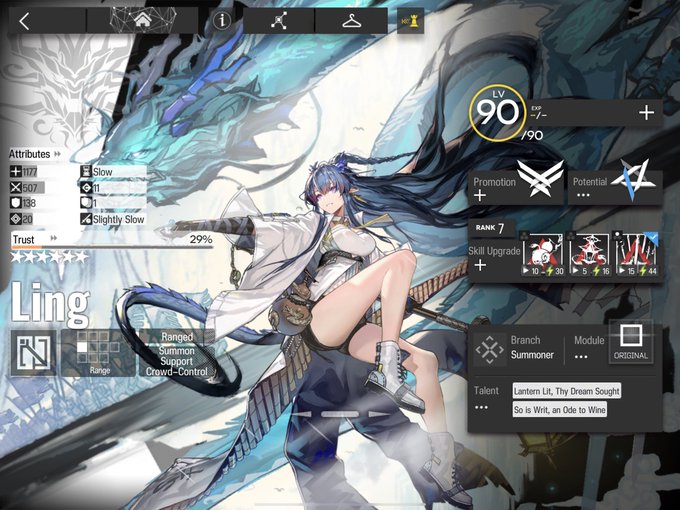Tap the faction logo beside Range
Screen dimensions: 680x510
pyautogui.click(x=33, y=353)
